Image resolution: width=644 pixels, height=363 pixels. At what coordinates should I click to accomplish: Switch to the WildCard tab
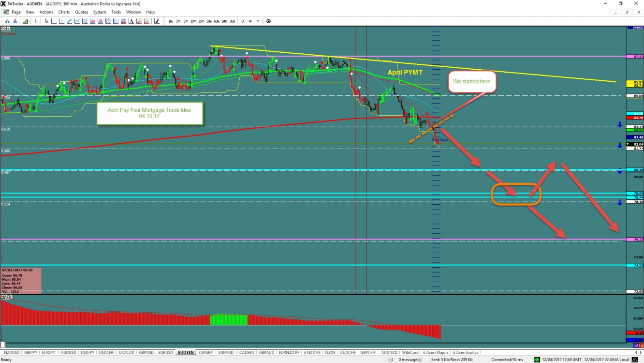tap(410, 352)
